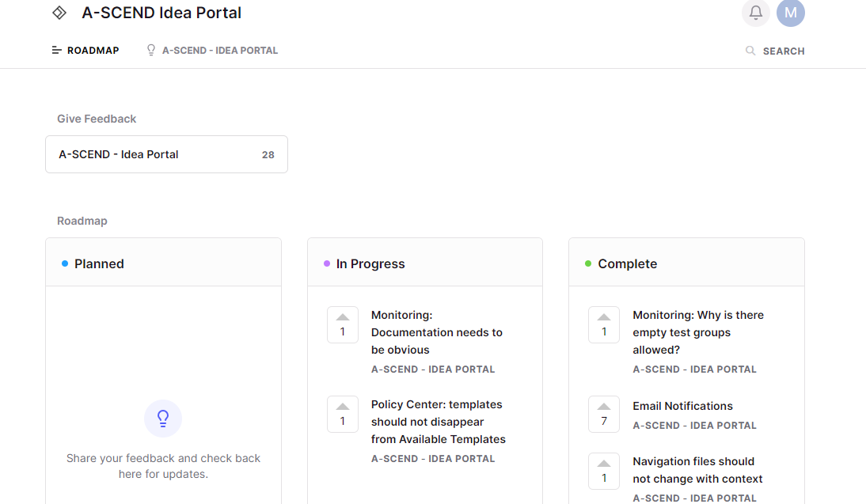Click SEARCH to start searching

(x=783, y=51)
